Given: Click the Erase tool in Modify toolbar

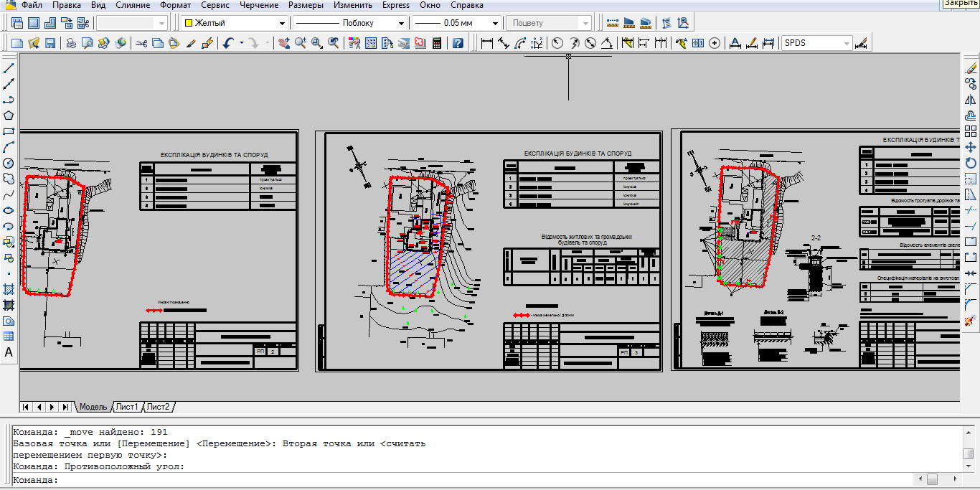Looking at the screenshot, I should tap(971, 68).
